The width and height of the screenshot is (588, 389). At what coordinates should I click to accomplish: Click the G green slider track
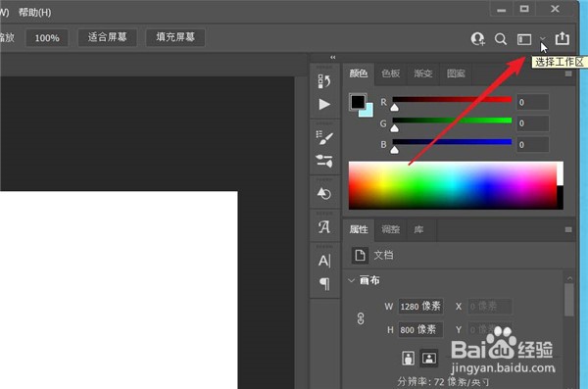tap(452, 121)
